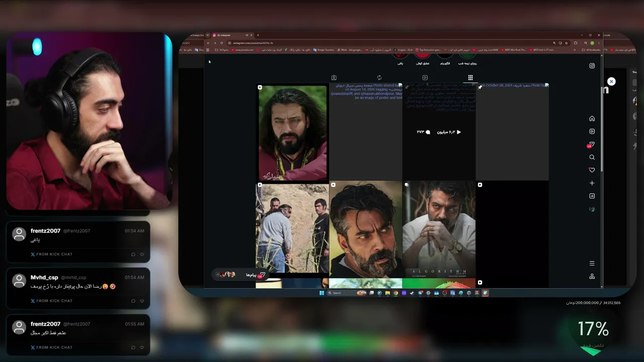The height and width of the screenshot is (362, 644).
Task: Click the Instagram logo icon
Action: click(592, 66)
